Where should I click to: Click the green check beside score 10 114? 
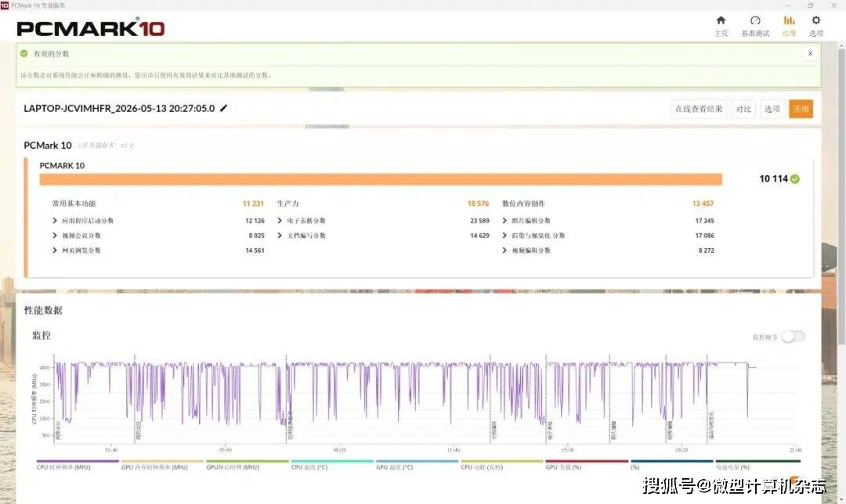tap(795, 179)
